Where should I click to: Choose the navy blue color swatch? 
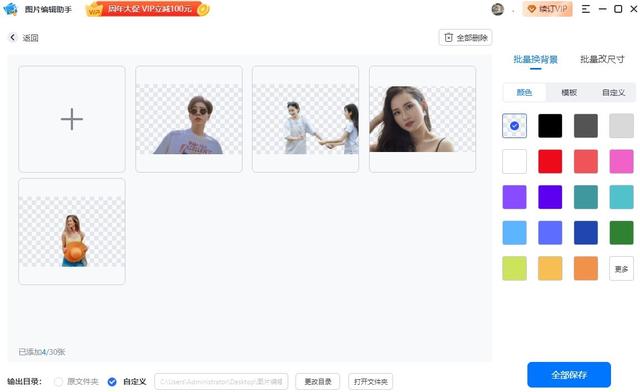click(586, 233)
